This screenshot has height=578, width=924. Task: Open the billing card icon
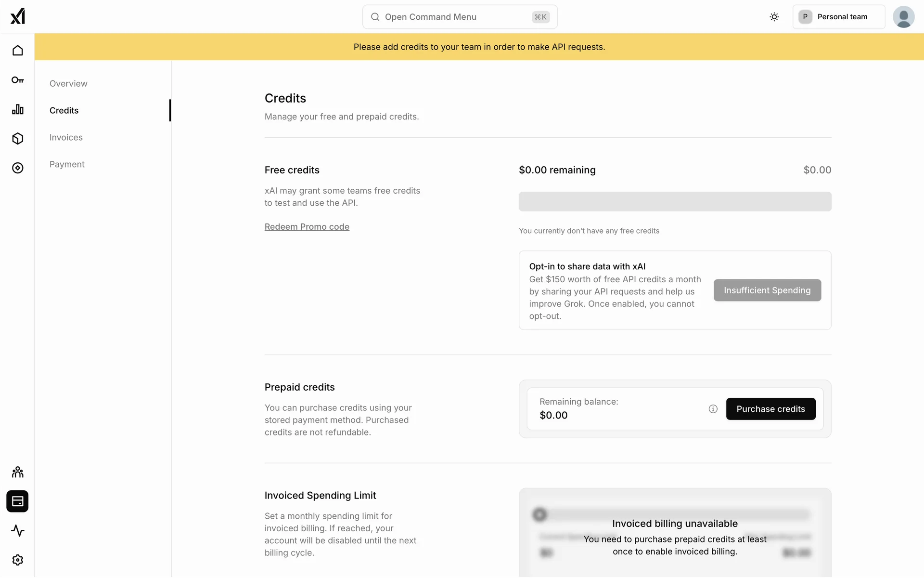[x=18, y=501]
